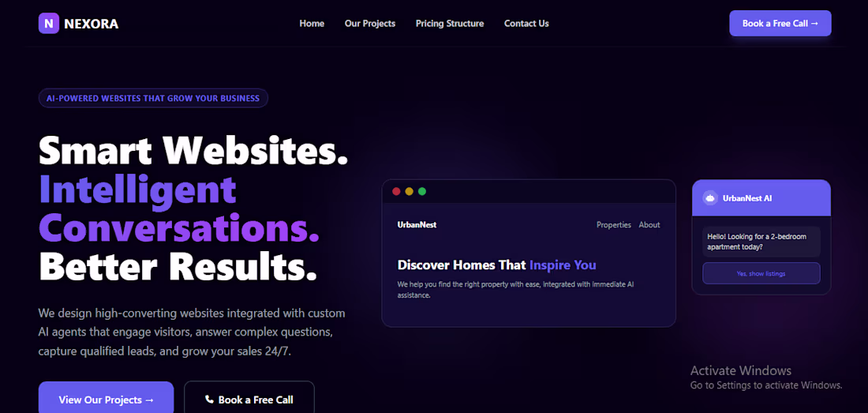This screenshot has width=868, height=413.
Task: Click the Yes, show listings button
Action: [x=761, y=273]
